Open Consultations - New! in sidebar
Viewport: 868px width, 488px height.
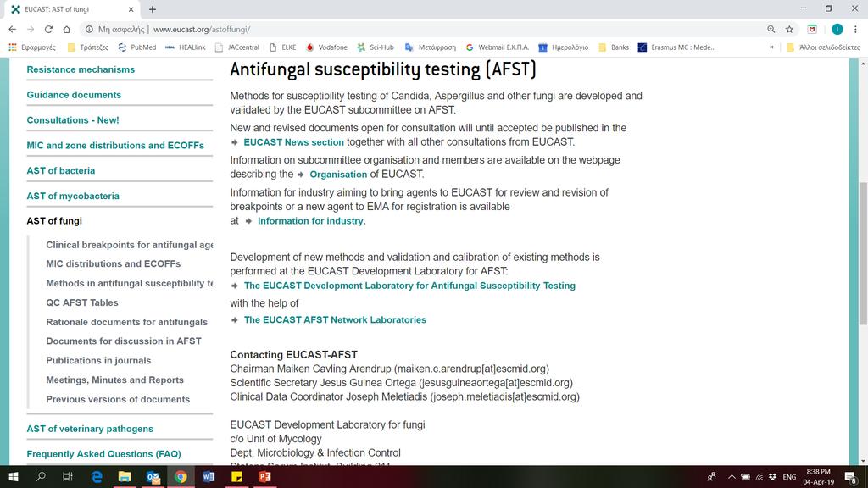coord(73,120)
